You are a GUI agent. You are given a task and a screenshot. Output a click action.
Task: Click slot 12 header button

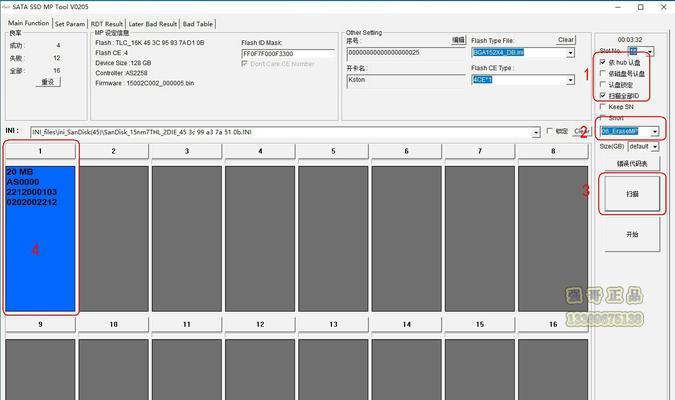click(x=260, y=324)
